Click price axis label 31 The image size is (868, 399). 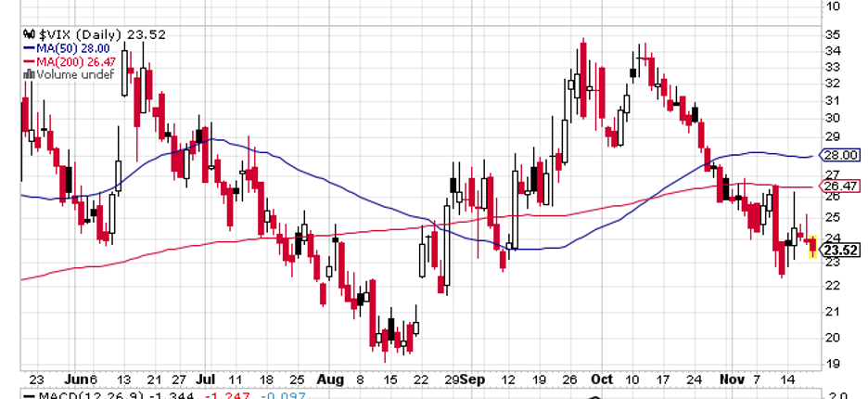click(833, 100)
